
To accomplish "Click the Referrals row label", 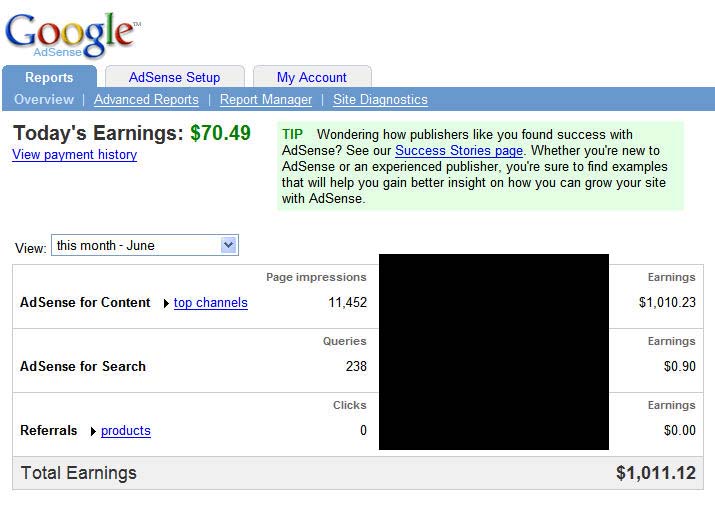I will pyautogui.click(x=49, y=430).
